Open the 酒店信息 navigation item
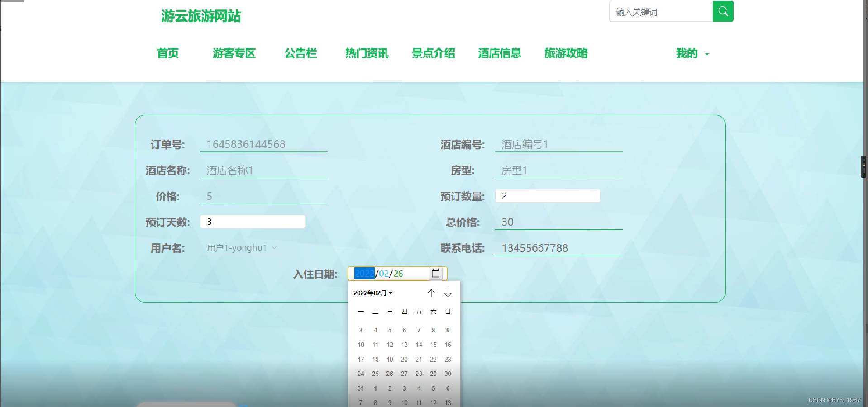Viewport: 868px width, 407px height. pos(500,53)
